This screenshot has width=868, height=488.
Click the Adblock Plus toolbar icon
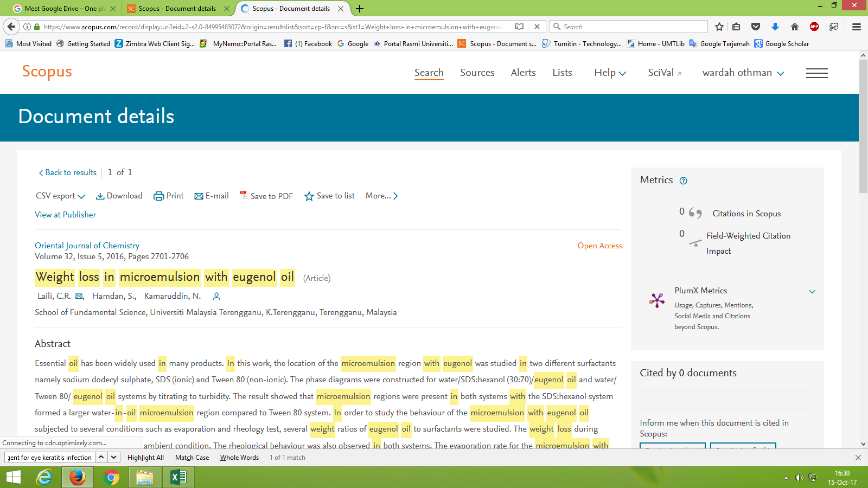click(x=814, y=27)
